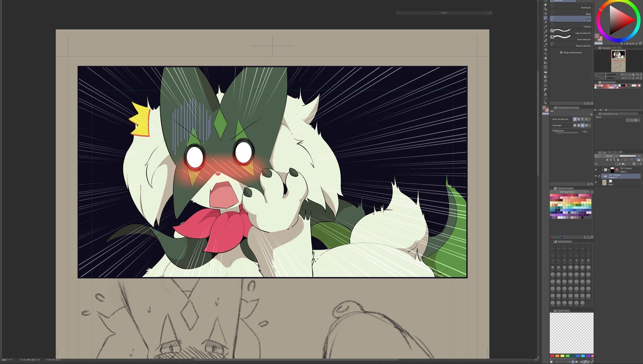Select the Eyedropper tool in toolbar

pos(545,27)
